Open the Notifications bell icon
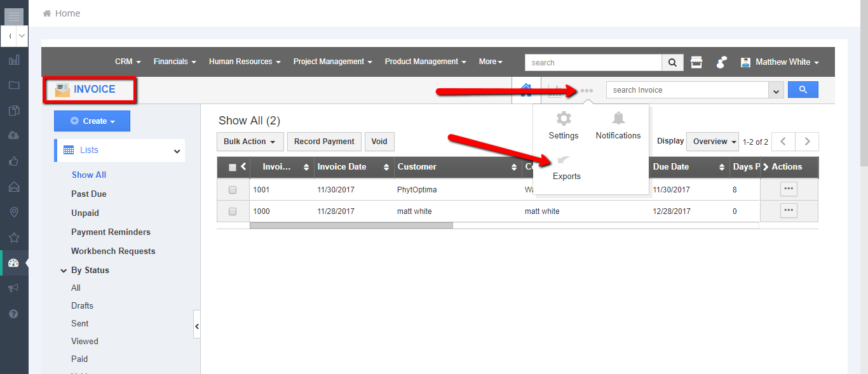The width and height of the screenshot is (868, 374). click(618, 119)
